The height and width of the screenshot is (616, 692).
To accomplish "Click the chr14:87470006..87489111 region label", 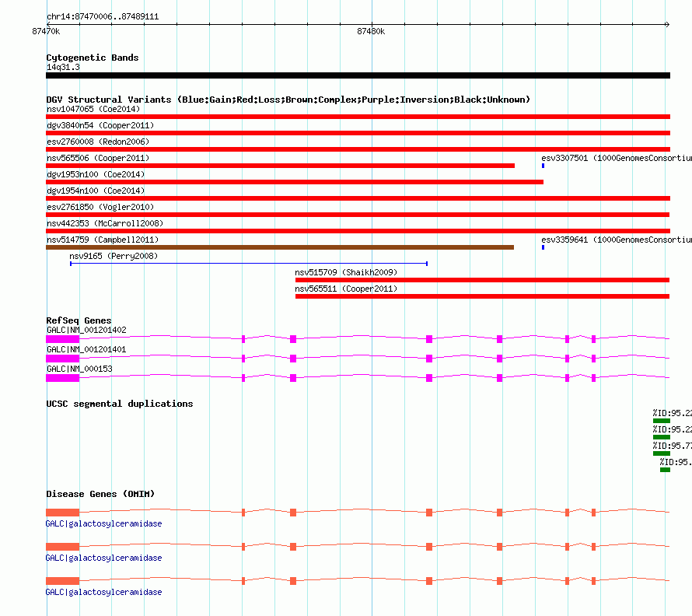I will pyautogui.click(x=103, y=17).
